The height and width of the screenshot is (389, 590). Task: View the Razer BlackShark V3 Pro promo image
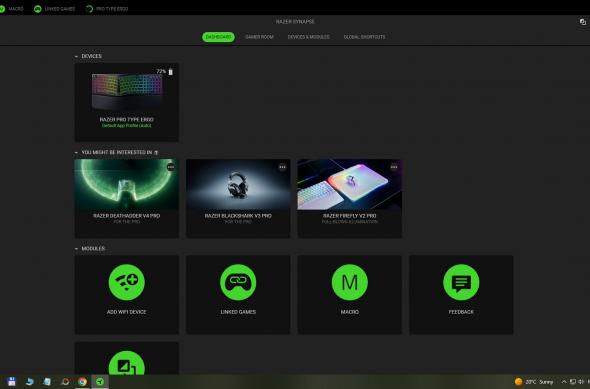click(238, 184)
